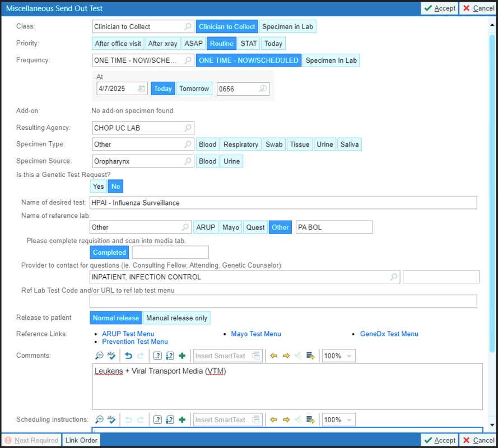Set priority to ASAP
Screen dimensions: 498x448
(x=193, y=43)
